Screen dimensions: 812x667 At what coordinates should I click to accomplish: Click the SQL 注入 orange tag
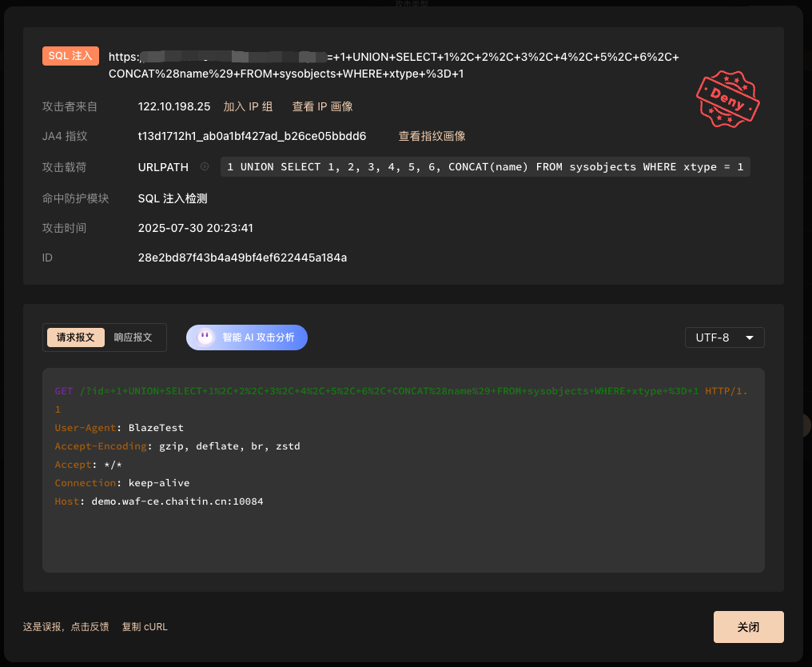pos(70,56)
